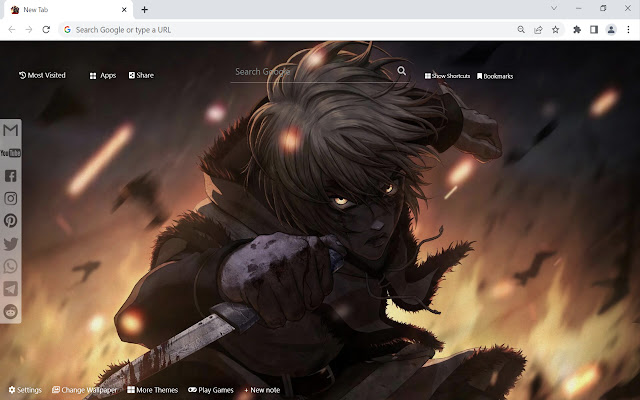Open Telegram from the sidebar
This screenshot has height=400, width=640.
[x=11, y=289]
